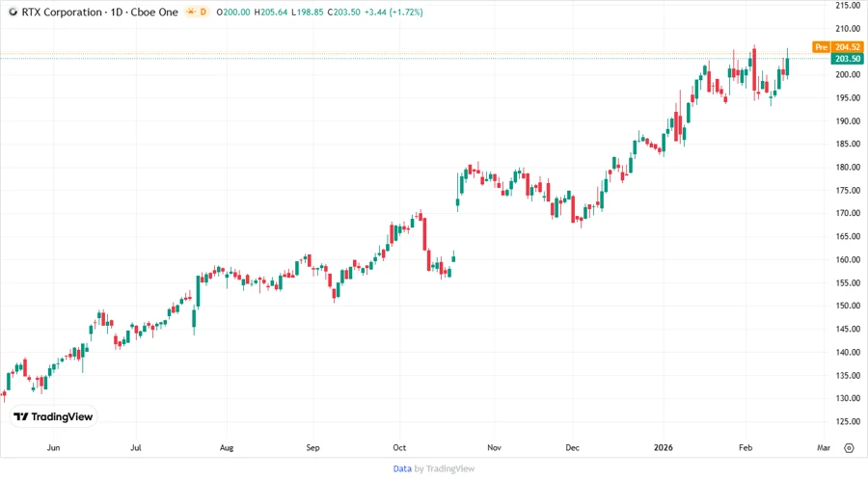Click the change value +3.44 (+1.72%)
868x480 pixels.
(x=393, y=13)
